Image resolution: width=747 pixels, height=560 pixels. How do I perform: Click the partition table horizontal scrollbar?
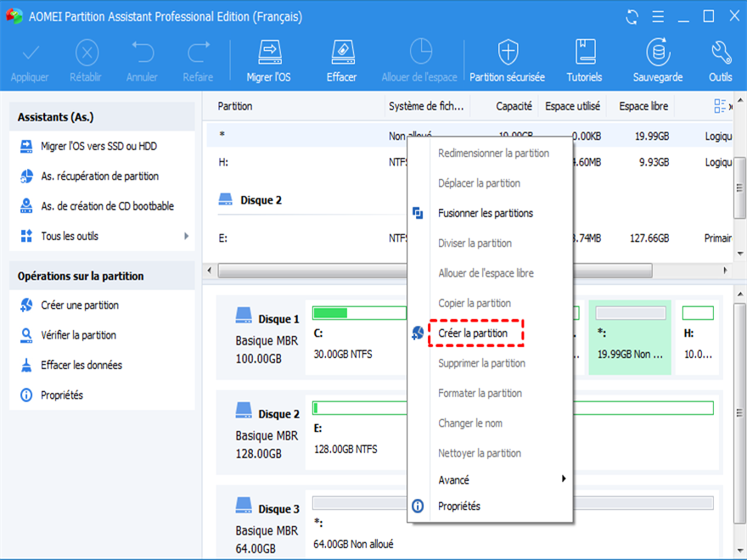point(312,271)
